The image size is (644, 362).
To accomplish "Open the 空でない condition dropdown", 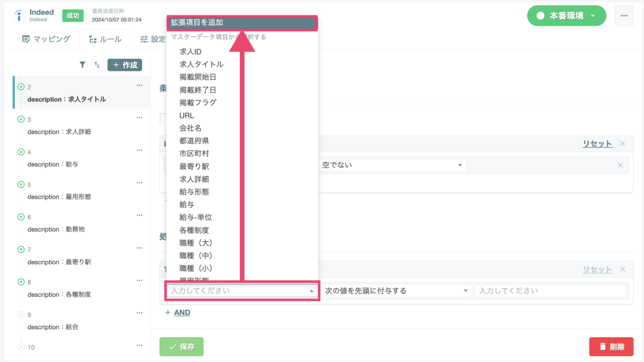I will click(392, 165).
